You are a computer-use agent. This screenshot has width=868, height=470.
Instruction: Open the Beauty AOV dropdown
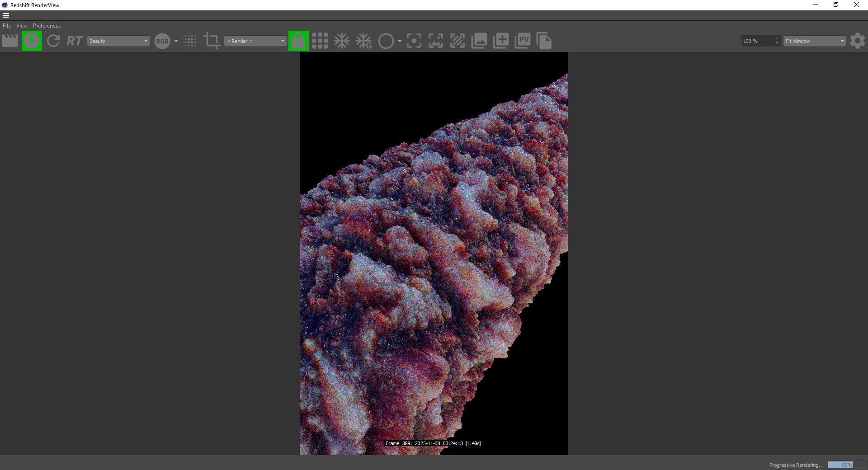(x=118, y=41)
